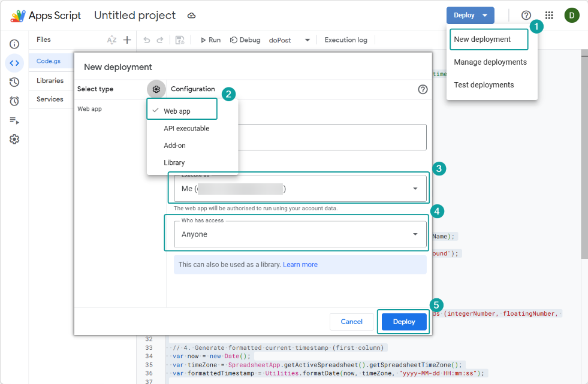Follow the Learn more link
588x384 pixels.
(300, 265)
